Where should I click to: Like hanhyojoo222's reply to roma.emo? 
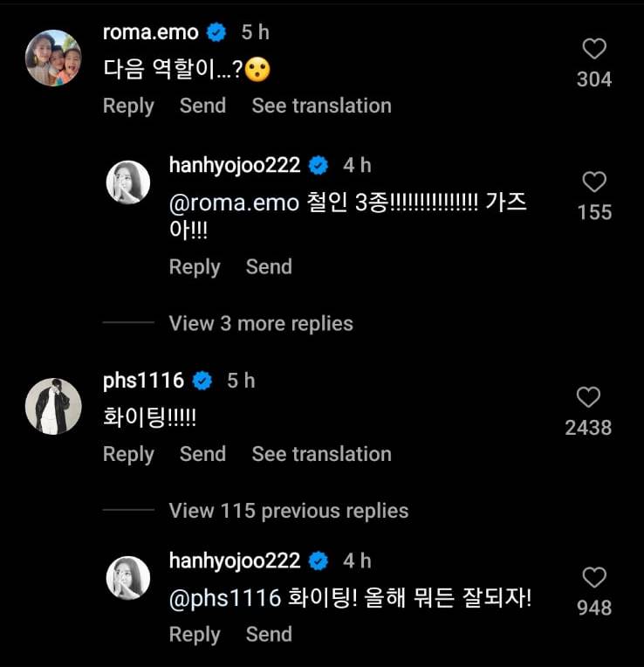point(594,182)
